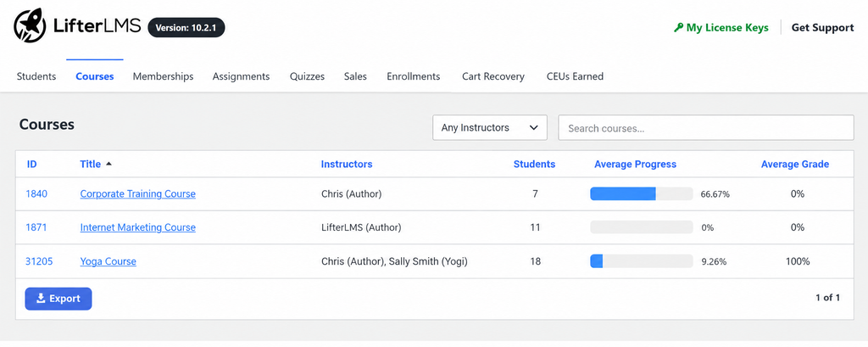Click the '1 of 1' pagination text
Viewport: 868px width, 347px height.
(x=827, y=298)
